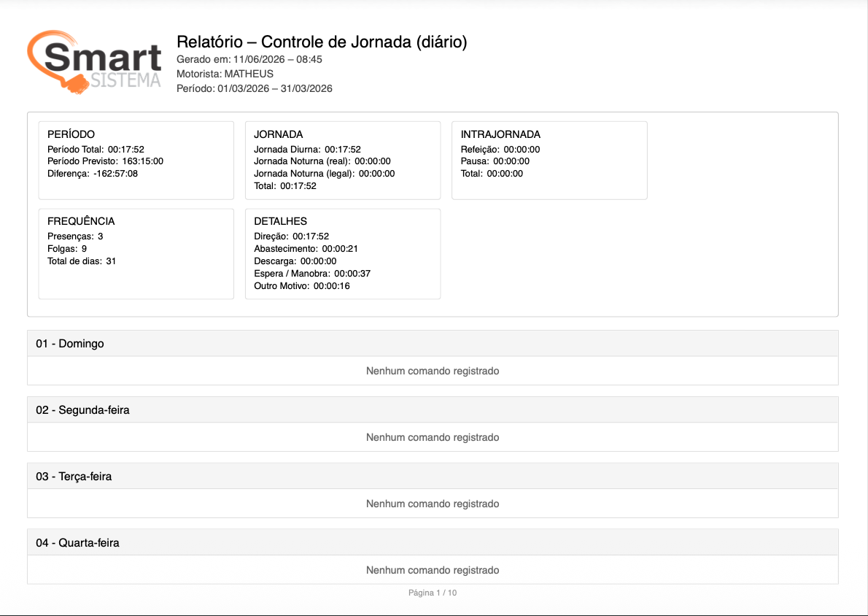Click 'Diferença: -162:57:08' value

[x=93, y=174]
